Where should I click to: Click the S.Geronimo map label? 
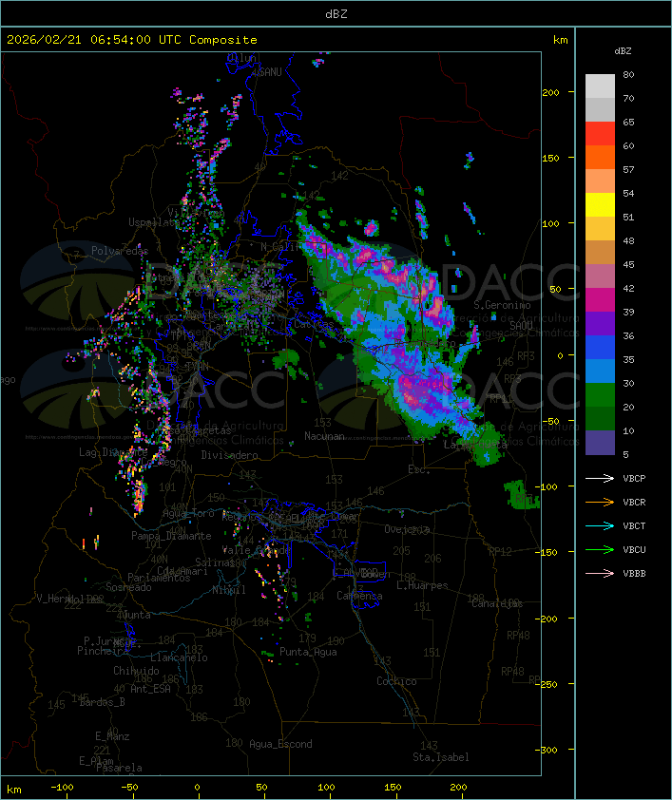pyautogui.click(x=502, y=305)
